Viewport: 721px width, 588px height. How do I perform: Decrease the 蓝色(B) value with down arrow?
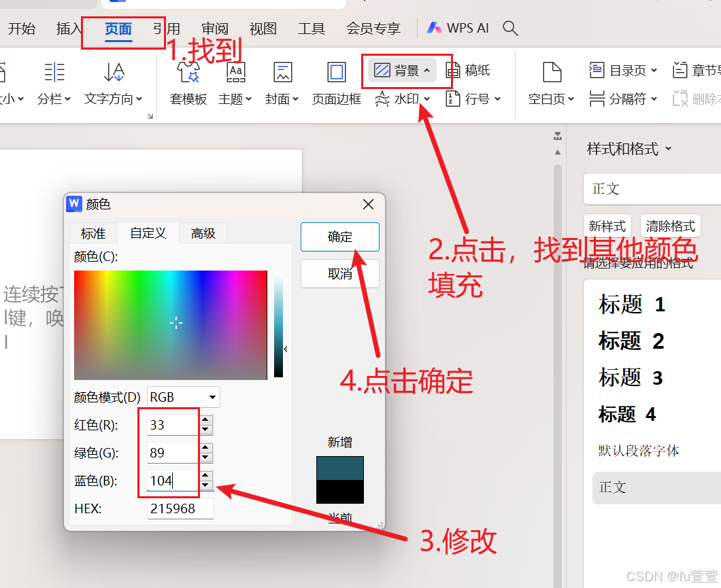(x=205, y=485)
